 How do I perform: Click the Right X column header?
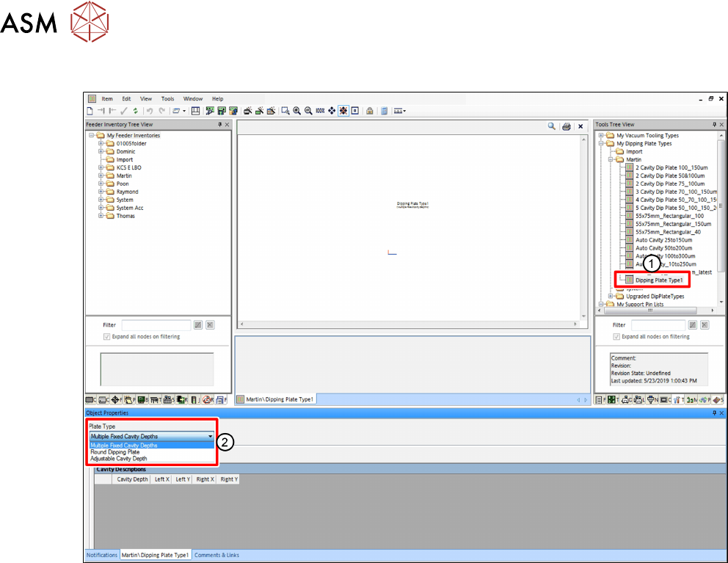click(205, 479)
